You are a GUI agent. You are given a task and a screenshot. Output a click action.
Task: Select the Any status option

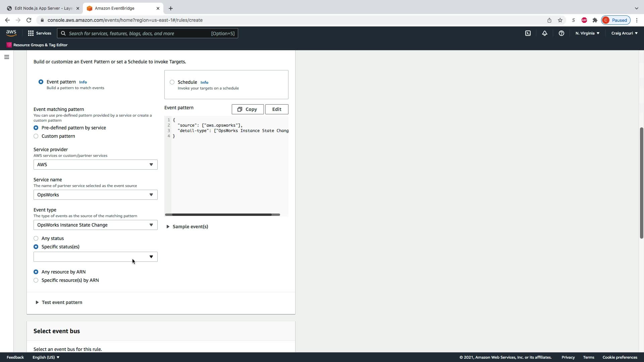(36, 238)
